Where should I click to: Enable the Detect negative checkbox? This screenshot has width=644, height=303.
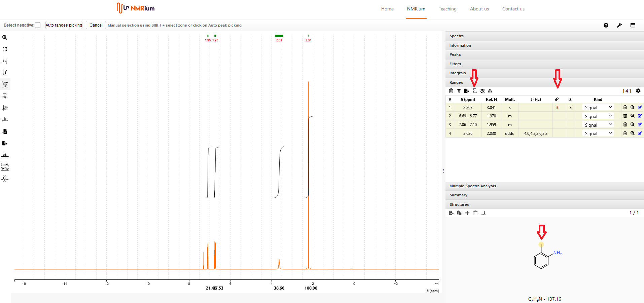point(38,25)
